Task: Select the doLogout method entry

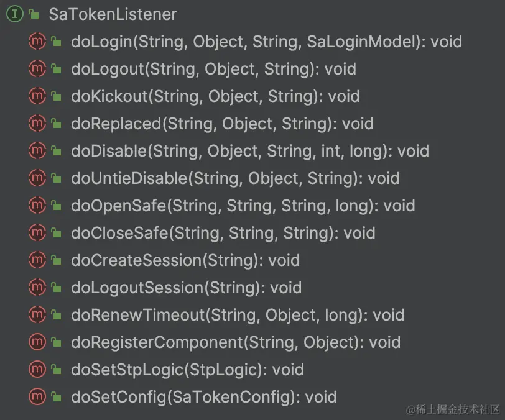Action: click(213, 69)
